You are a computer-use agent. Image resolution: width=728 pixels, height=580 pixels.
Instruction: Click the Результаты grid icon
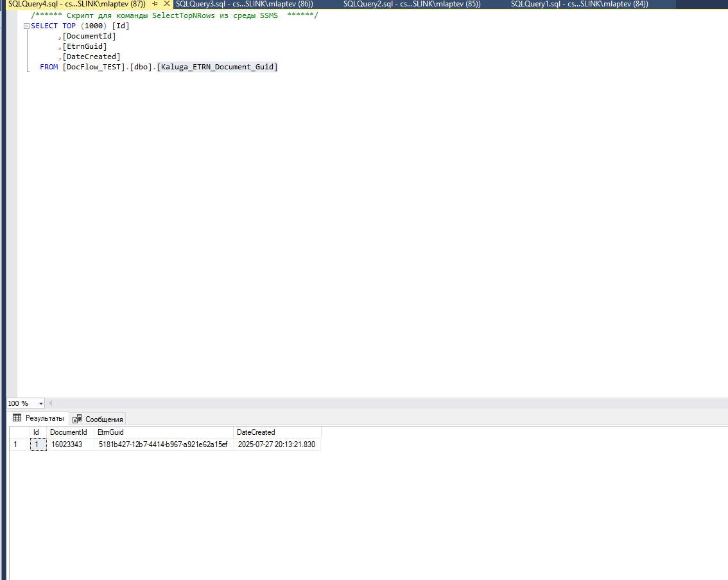pyautogui.click(x=17, y=418)
